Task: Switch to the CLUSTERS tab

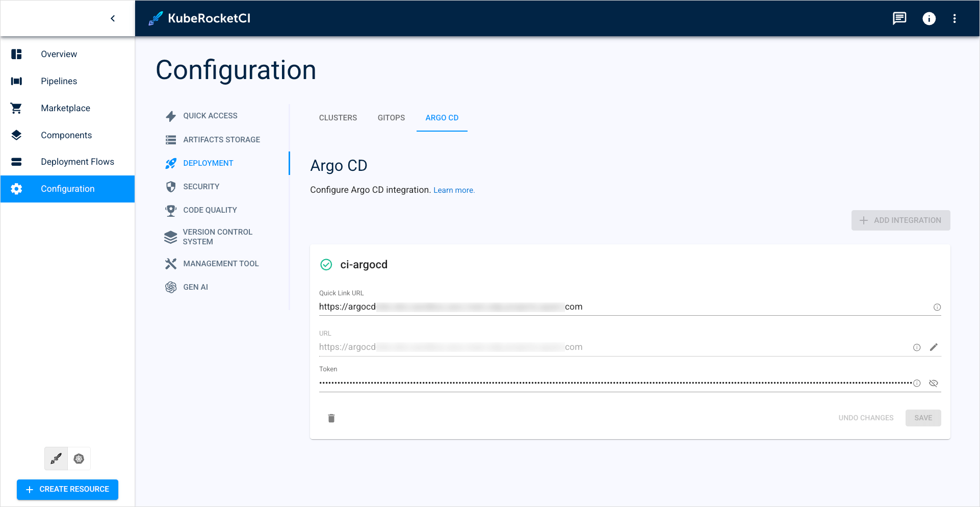Action: 338,118
